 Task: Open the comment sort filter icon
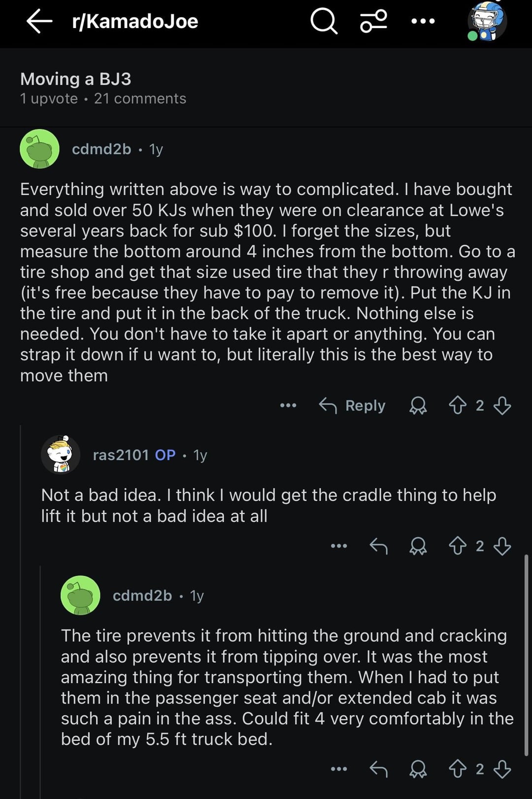[x=373, y=22]
